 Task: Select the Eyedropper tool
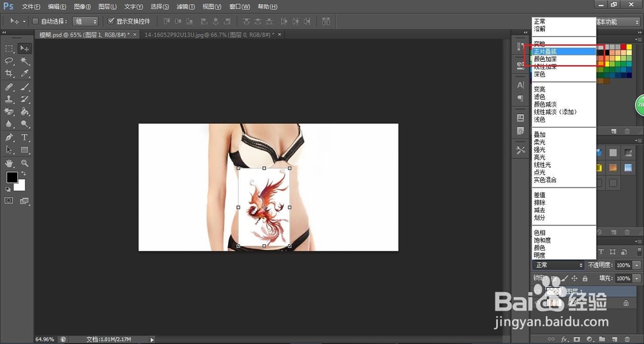click(x=24, y=73)
